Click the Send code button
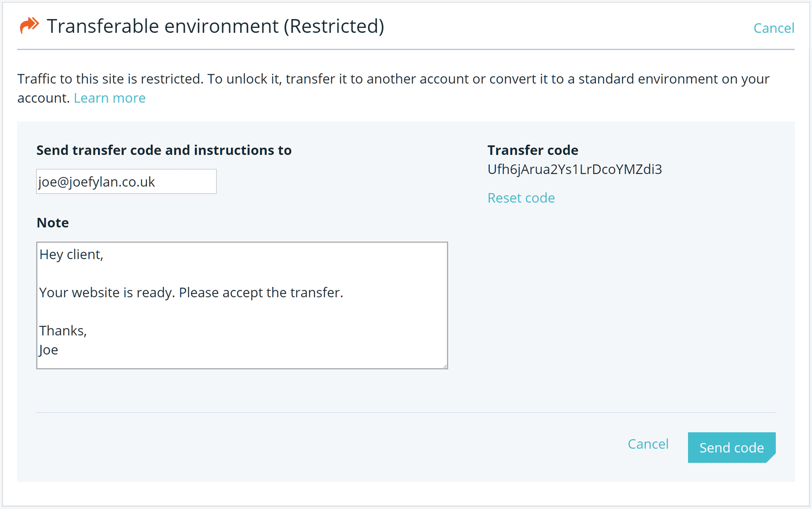Image resolution: width=812 pixels, height=509 pixels. (732, 447)
